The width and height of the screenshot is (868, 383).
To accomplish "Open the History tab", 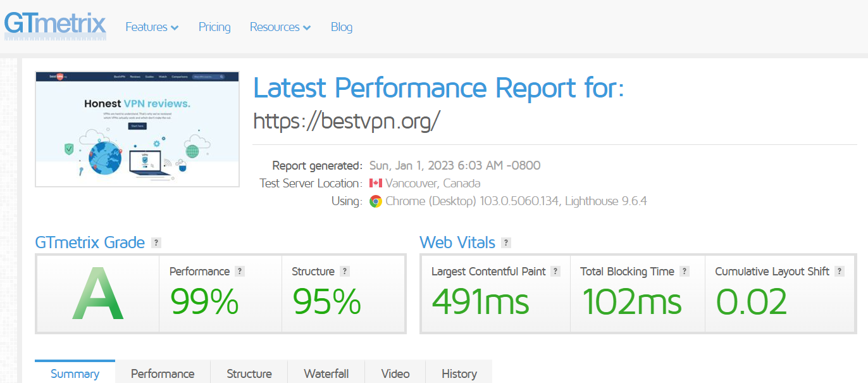I will (459, 372).
